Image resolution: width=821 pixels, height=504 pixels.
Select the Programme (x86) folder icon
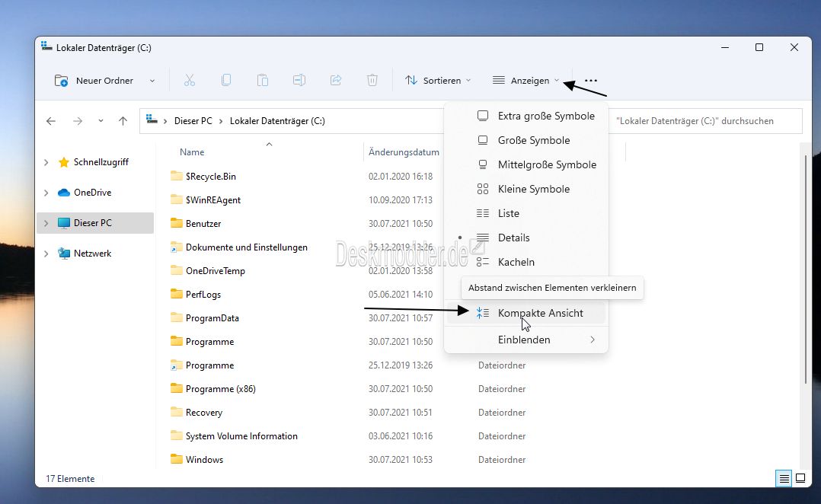[x=177, y=388]
